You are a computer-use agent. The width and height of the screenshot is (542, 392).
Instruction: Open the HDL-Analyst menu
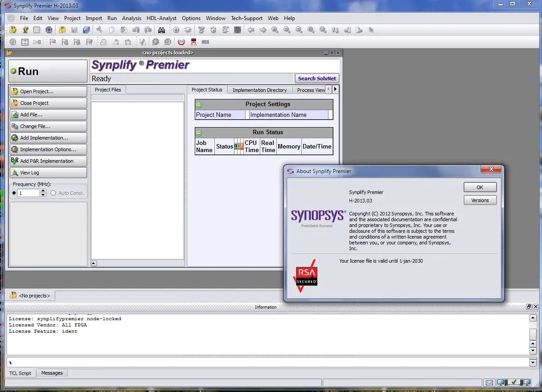click(161, 18)
